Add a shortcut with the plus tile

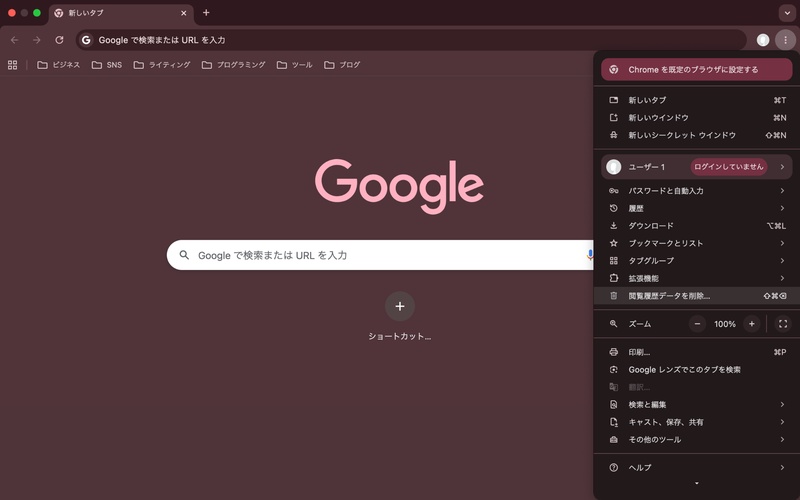click(x=400, y=306)
